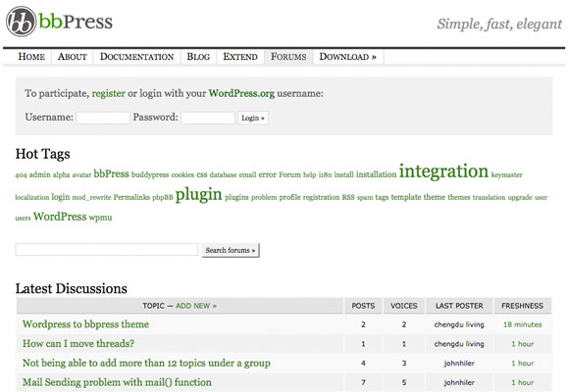
Task: Follow the register link
Action: pyautogui.click(x=109, y=93)
